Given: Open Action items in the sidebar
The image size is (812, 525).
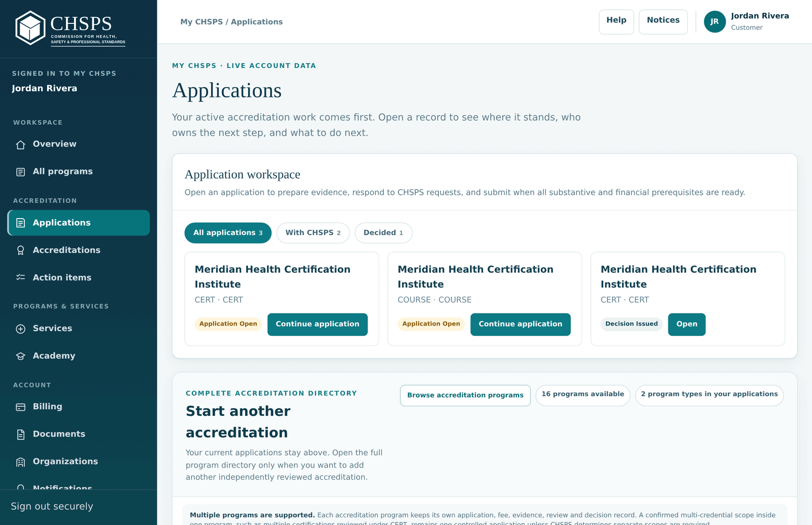Looking at the screenshot, I should 79,277.
